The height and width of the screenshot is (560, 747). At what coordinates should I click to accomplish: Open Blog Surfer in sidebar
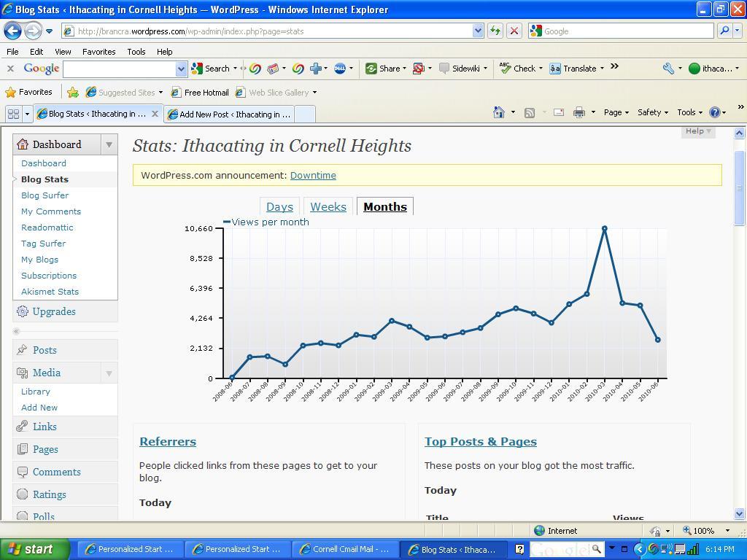(x=44, y=195)
